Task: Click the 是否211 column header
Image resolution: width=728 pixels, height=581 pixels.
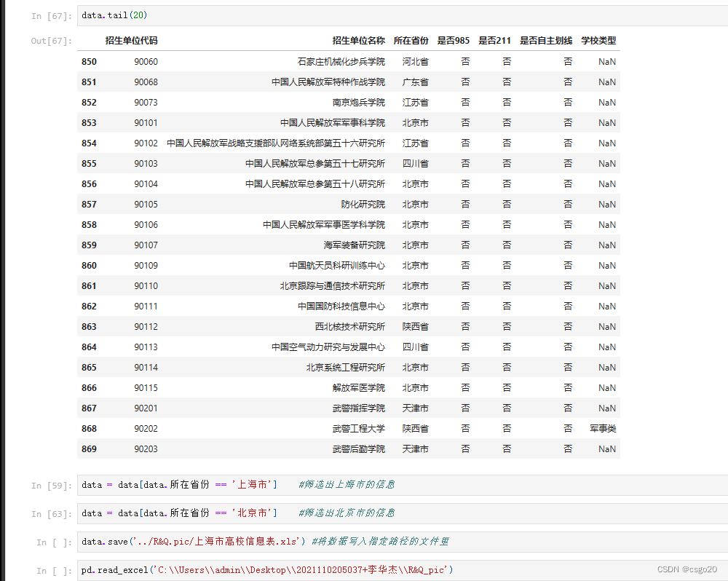Action: tap(494, 40)
